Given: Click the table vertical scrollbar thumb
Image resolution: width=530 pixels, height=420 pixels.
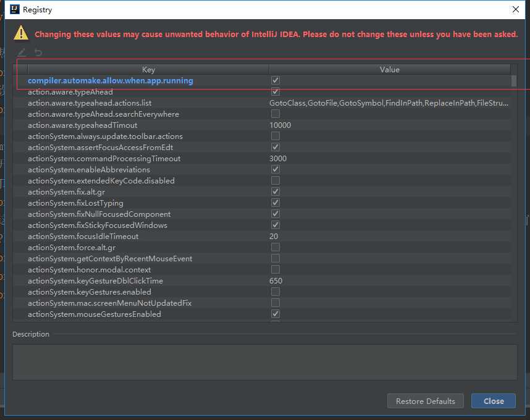Looking at the screenshot, I should pos(514,81).
